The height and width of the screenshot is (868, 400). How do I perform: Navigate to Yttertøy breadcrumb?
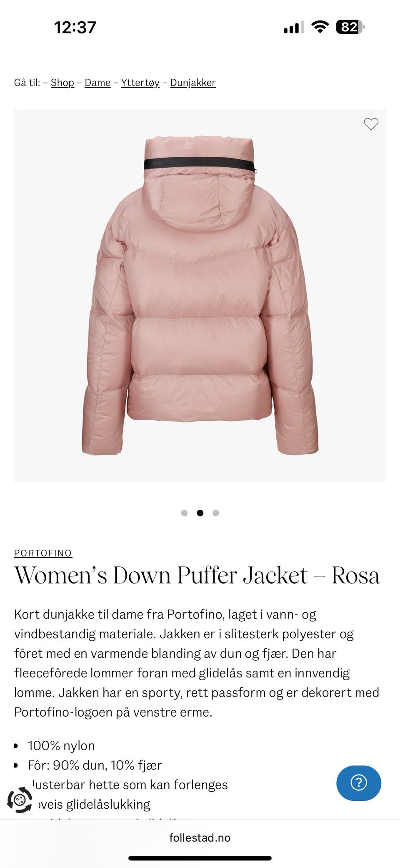pyautogui.click(x=140, y=83)
